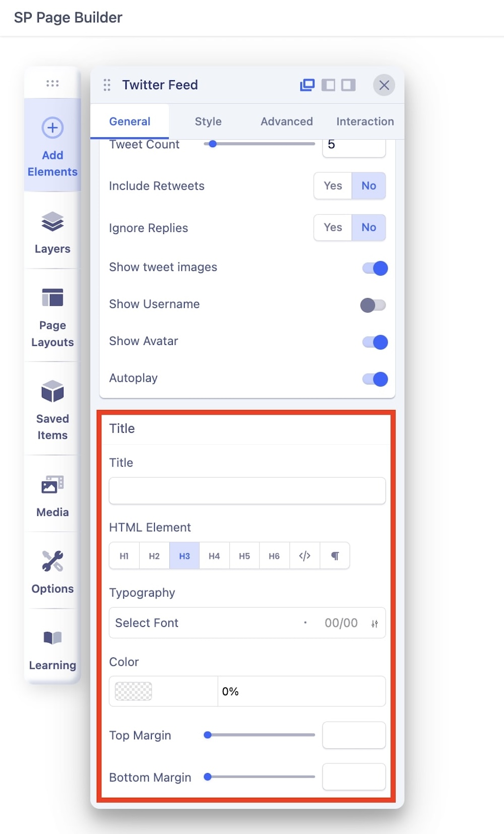Open Page Layouts in sidebar
The height and width of the screenshot is (834, 504).
click(52, 317)
